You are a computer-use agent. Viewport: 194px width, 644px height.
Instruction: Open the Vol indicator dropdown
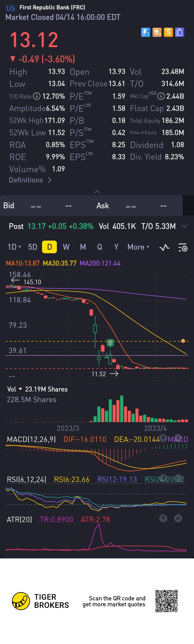[14, 389]
